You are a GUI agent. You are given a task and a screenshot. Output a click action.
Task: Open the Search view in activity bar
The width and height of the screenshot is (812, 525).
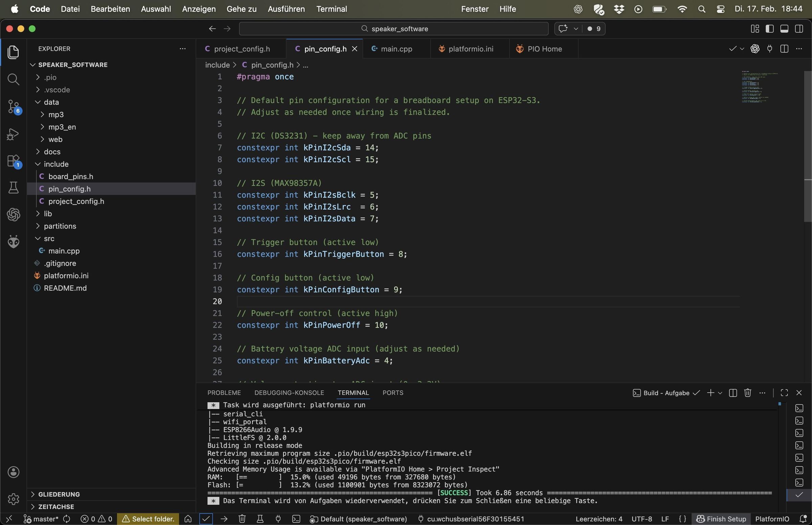(x=13, y=79)
